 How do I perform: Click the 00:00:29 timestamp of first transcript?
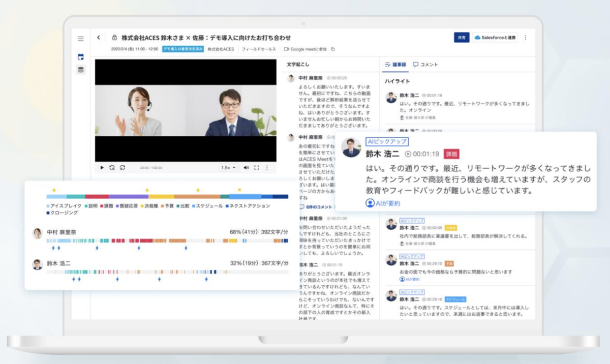(x=337, y=78)
